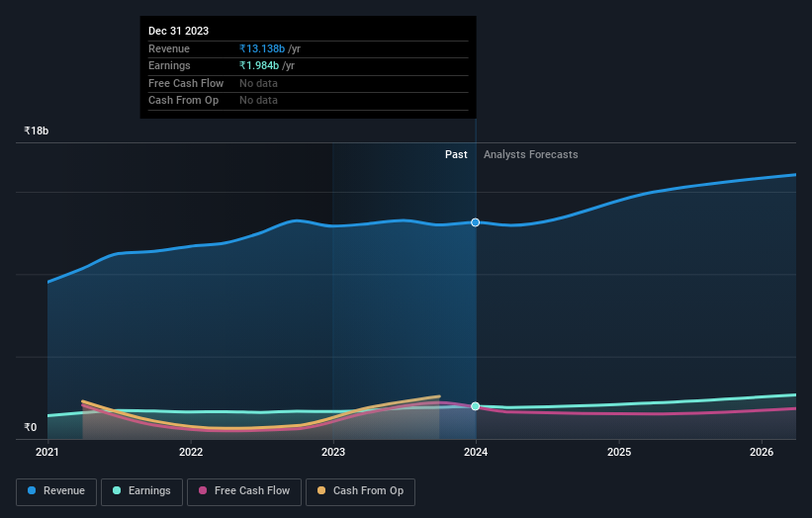Screen dimensions: 812x518
Task: Click 'No data' in the Free Cash Flow tooltip row
Action: (x=258, y=83)
